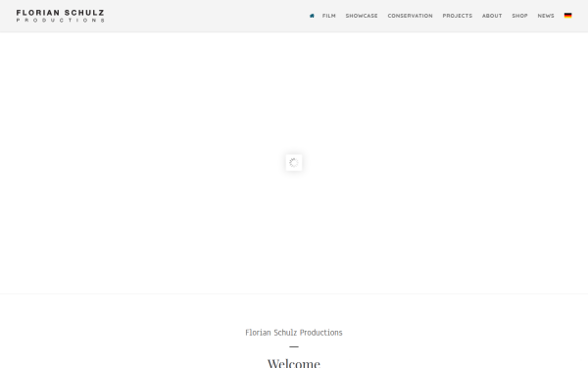588x368 pixels.
Task: Open the Film menu item
Action: coord(329,16)
